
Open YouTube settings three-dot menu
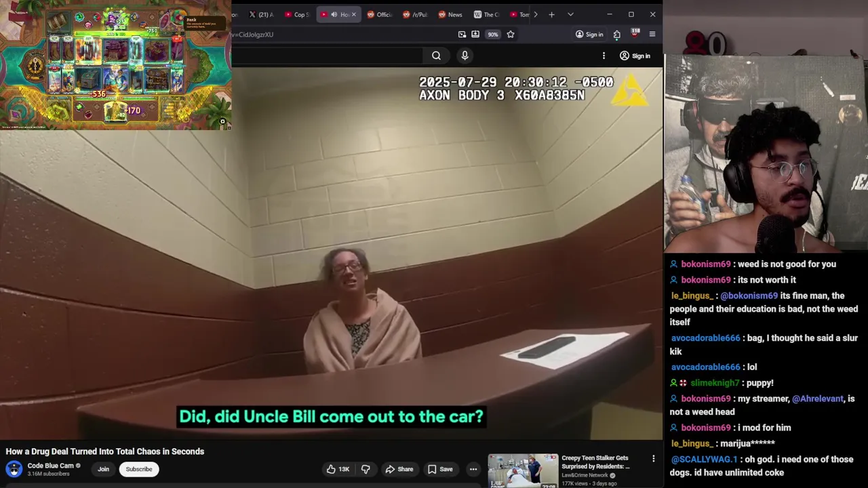604,56
